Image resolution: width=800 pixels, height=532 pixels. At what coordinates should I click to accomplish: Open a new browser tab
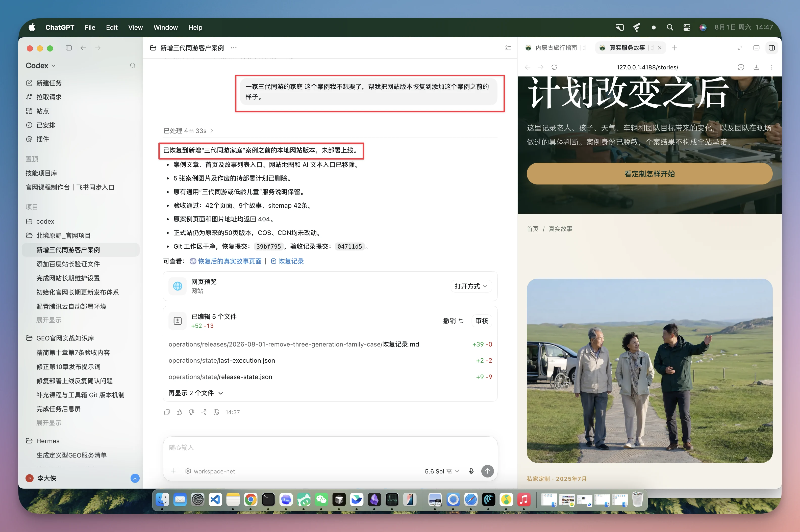674,48
